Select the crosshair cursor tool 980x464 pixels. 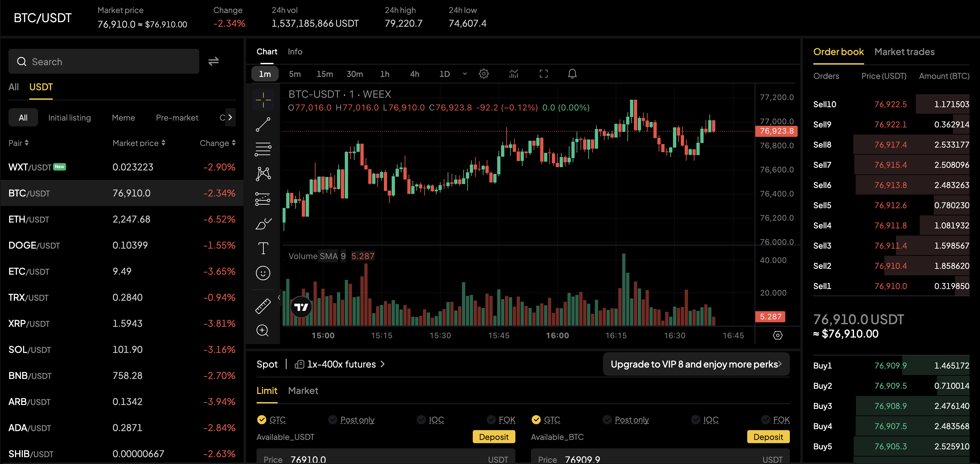[x=262, y=100]
